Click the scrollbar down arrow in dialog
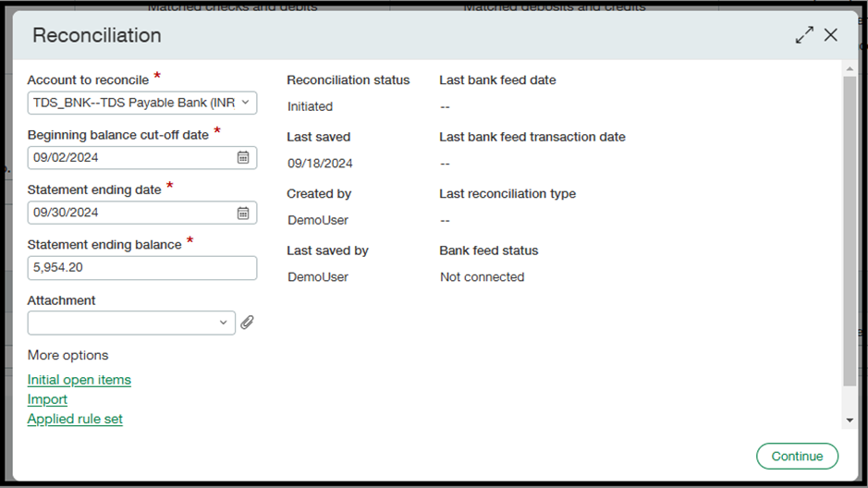868x488 pixels. pos(850,420)
